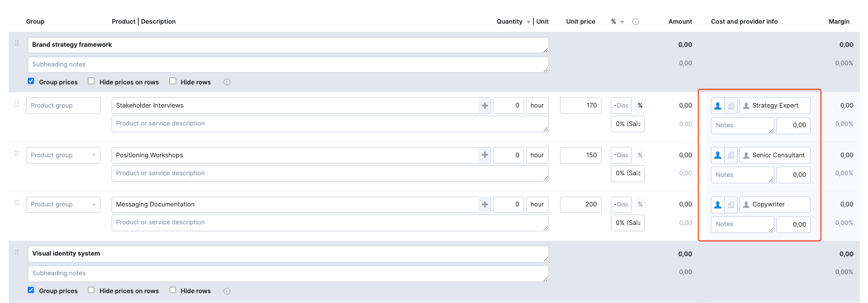Screen dimensions: 868x303
Task: Click info icon after Brand strategy Hide rows
Action: point(227,82)
